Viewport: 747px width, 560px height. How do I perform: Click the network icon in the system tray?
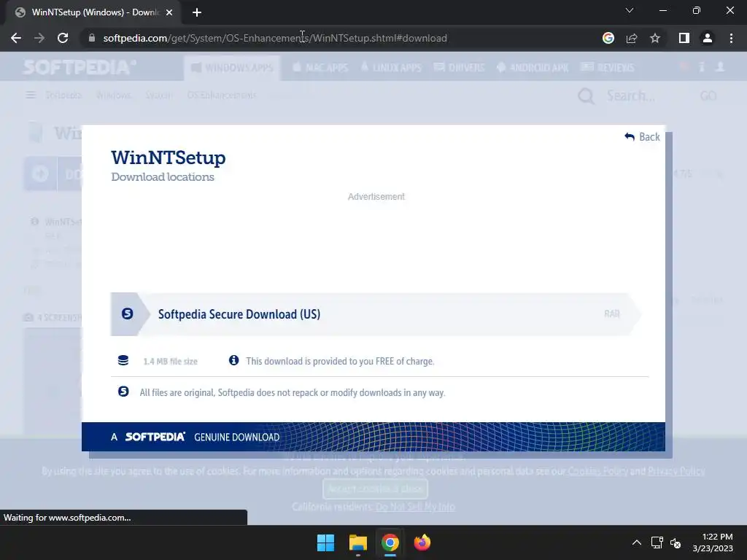click(x=657, y=542)
